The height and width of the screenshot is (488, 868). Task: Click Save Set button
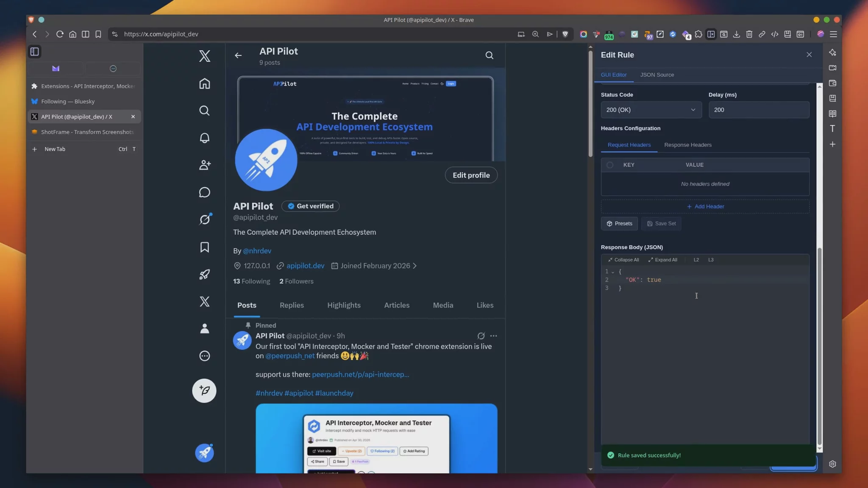pyautogui.click(x=661, y=223)
